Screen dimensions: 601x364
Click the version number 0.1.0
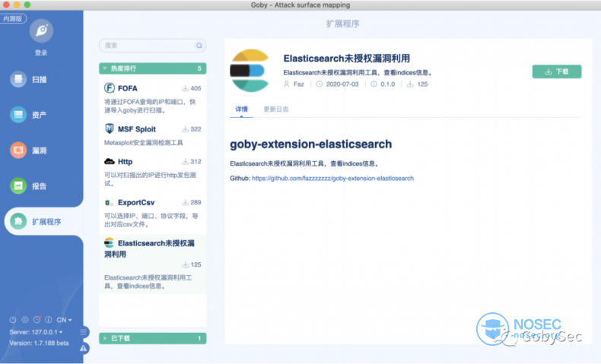(387, 84)
